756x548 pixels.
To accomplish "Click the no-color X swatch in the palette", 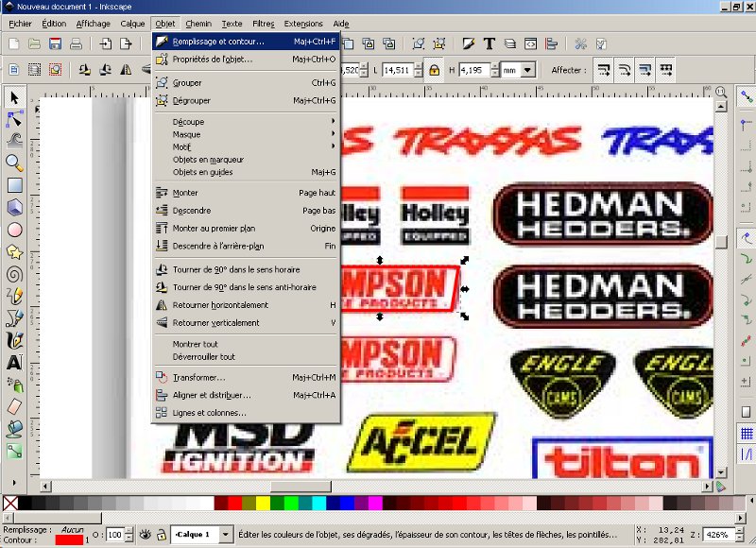I will (10, 504).
